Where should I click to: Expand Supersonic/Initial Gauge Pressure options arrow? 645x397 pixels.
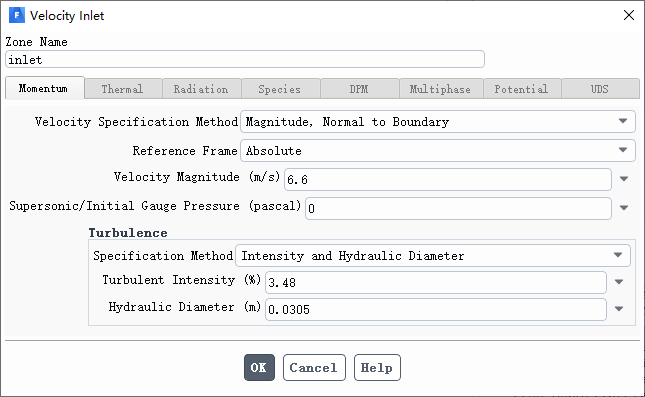tap(624, 208)
